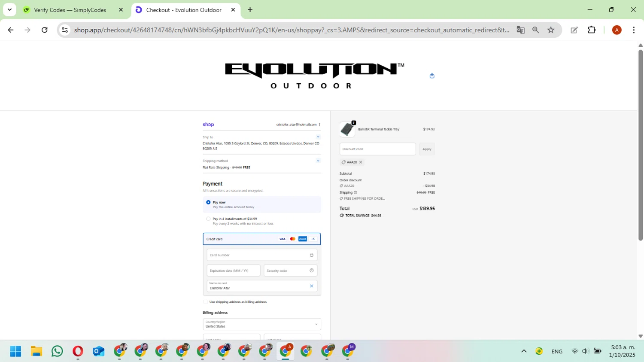Open Chrome three-dot menu

point(634,30)
